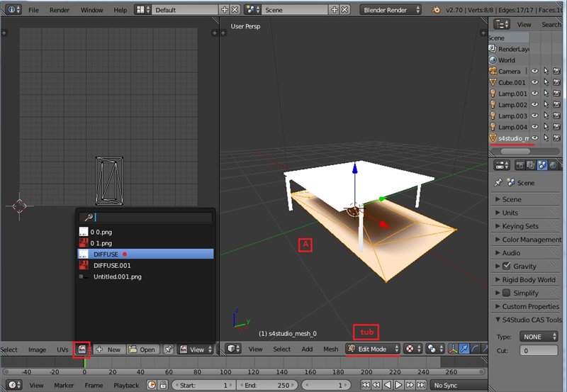The height and width of the screenshot is (392, 567).
Task: Click the New image button
Action: 108,349
